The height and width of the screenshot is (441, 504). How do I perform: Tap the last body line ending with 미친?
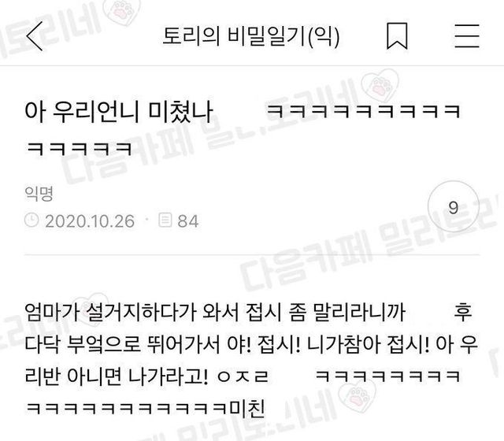point(145,408)
